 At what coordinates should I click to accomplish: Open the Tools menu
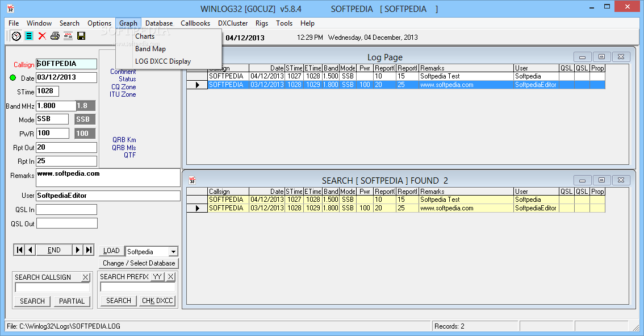pyautogui.click(x=284, y=23)
